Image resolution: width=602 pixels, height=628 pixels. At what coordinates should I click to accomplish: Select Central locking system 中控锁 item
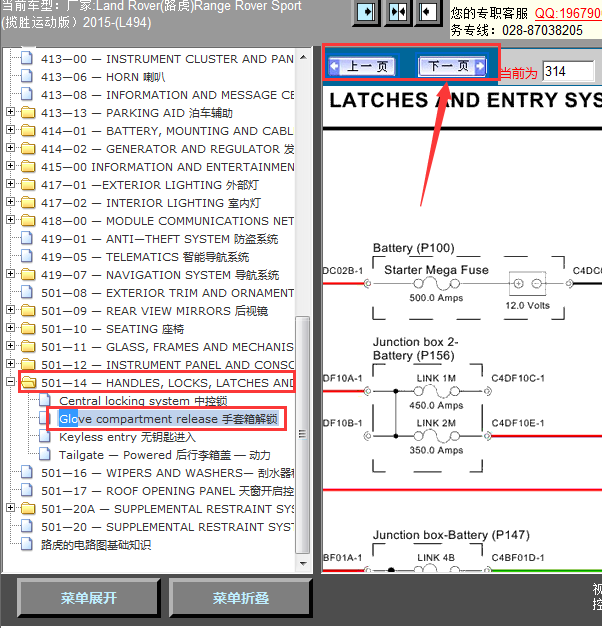[x=143, y=401]
